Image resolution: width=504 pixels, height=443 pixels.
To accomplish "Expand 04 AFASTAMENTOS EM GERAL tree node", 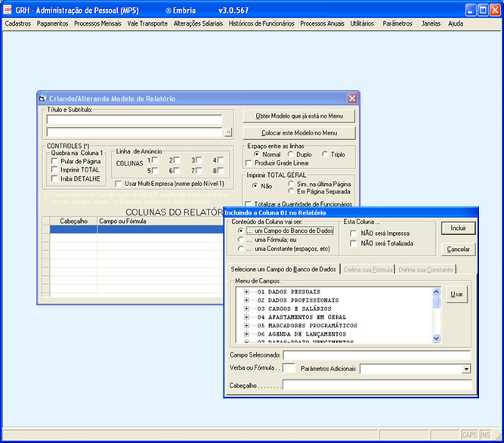I will pos(246,317).
